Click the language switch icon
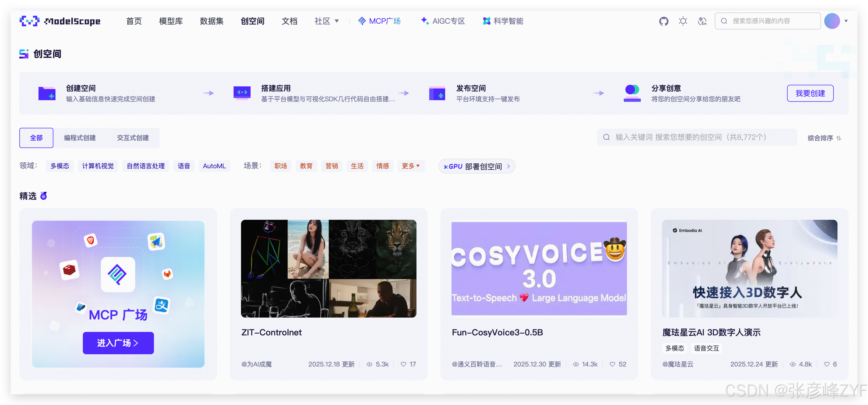 [702, 21]
